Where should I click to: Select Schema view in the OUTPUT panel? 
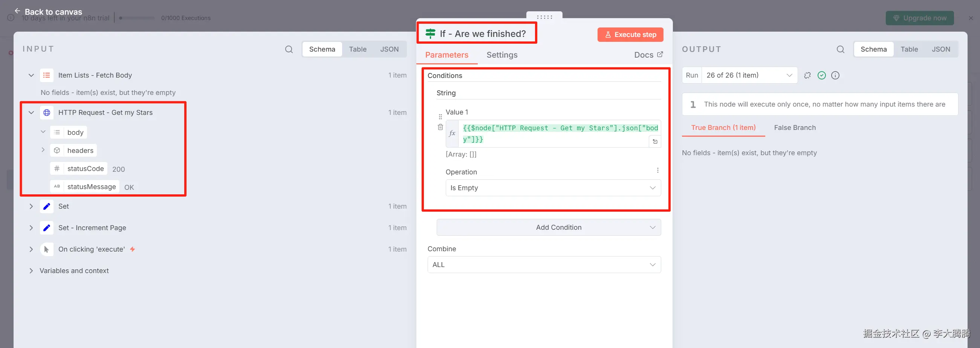[x=873, y=49]
